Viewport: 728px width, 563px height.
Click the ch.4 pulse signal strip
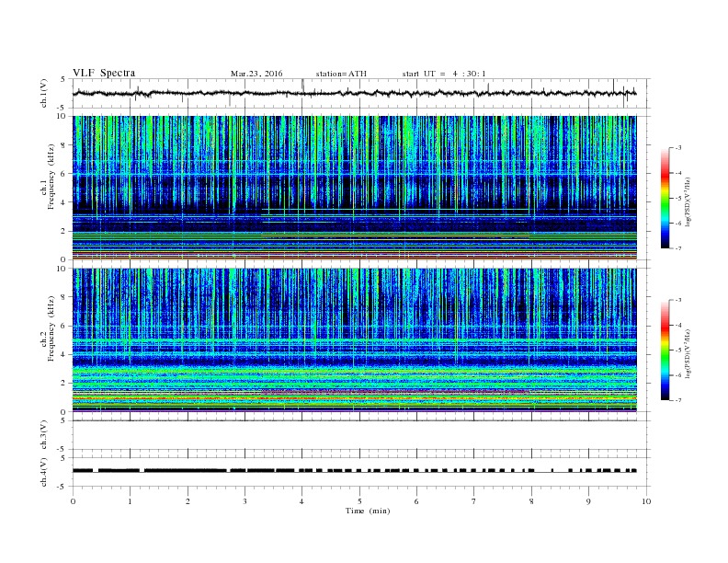pyautogui.click(x=355, y=471)
